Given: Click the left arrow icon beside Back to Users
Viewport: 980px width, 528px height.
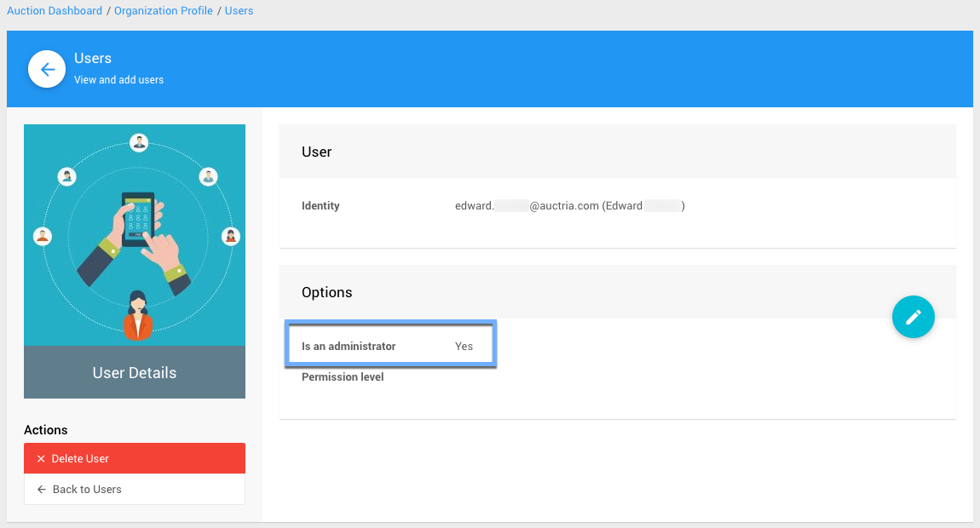Looking at the screenshot, I should click(x=41, y=490).
